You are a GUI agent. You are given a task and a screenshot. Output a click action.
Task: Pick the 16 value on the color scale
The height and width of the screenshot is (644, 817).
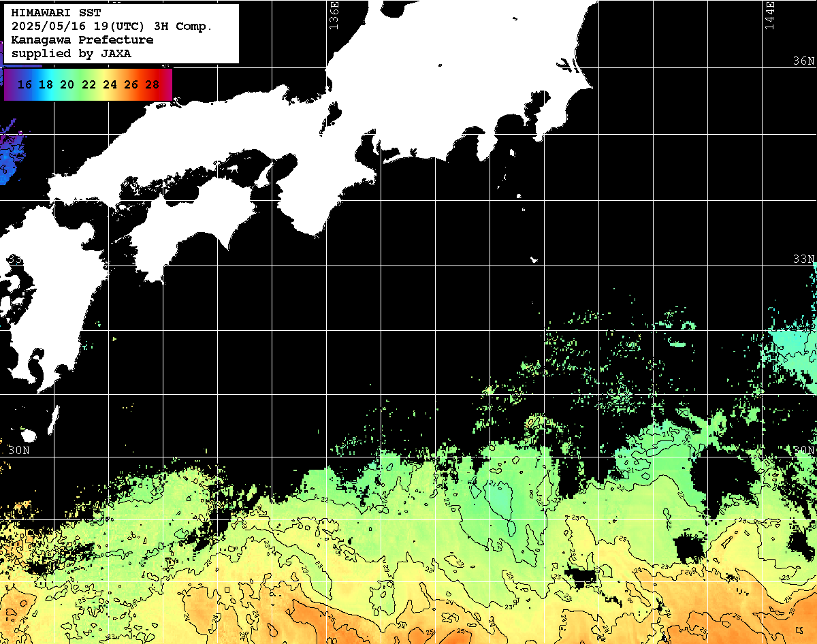[x=25, y=85]
